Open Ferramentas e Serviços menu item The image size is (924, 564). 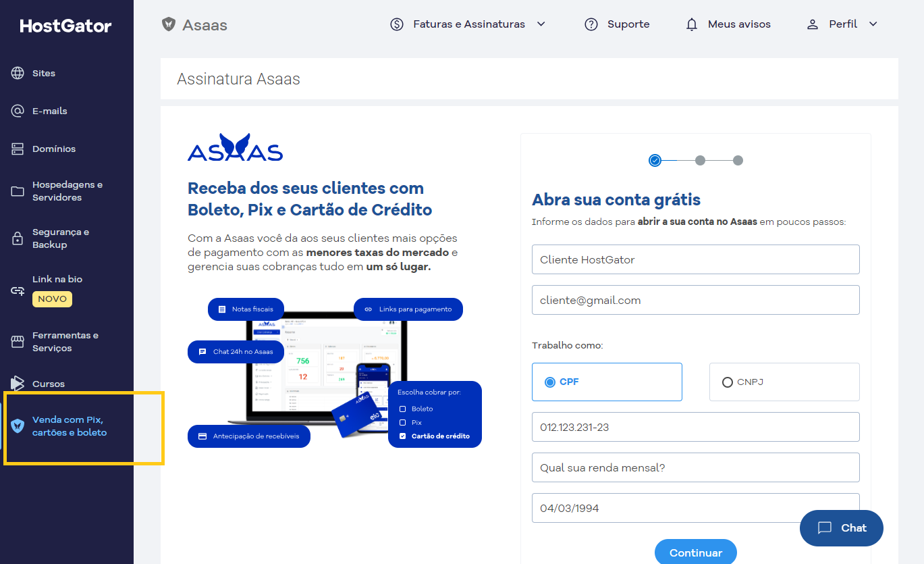(x=67, y=342)
